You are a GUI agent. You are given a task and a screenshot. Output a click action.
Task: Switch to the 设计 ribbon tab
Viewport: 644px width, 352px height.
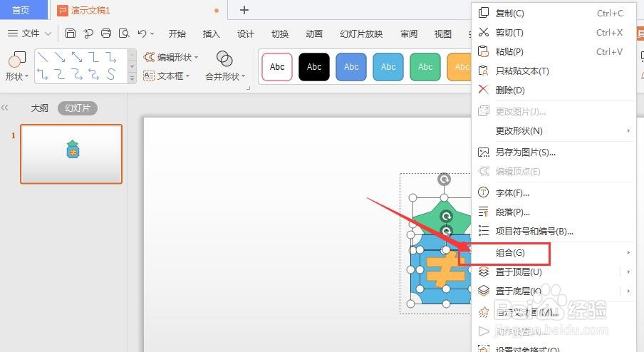tap(246, 33)
